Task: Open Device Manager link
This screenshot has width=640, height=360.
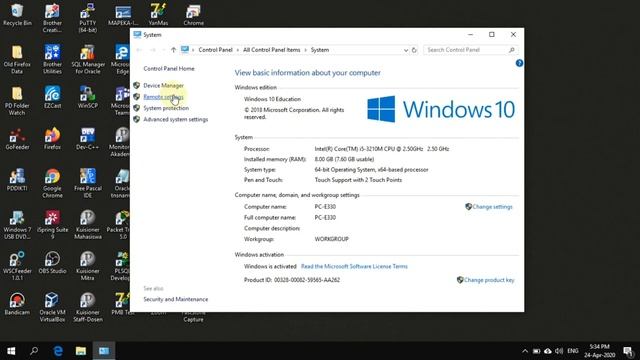Action: 163,85
